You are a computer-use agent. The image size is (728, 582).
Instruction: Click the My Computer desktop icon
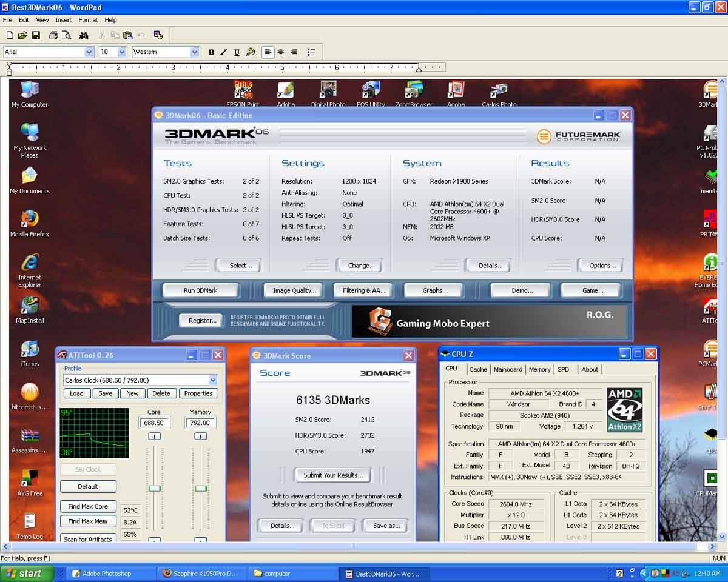29,94
